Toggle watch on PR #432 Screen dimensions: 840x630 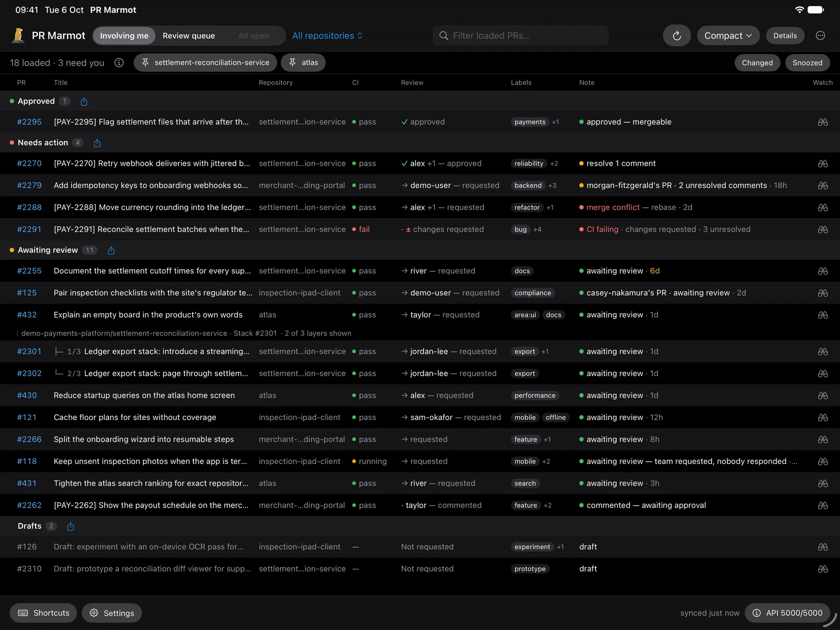click(x=823, y=315)
